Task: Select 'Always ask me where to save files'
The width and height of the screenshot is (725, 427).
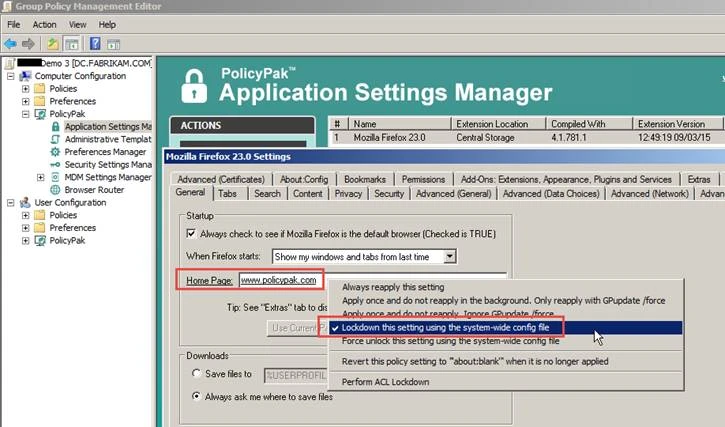Action: (197, 397)
